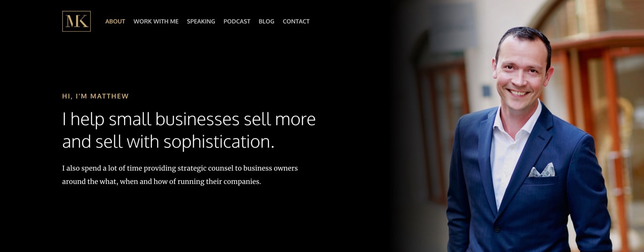Viewport: 644px width, 252px height.
Task: Open the Speaking nav link
Action: tap(201, 21)
